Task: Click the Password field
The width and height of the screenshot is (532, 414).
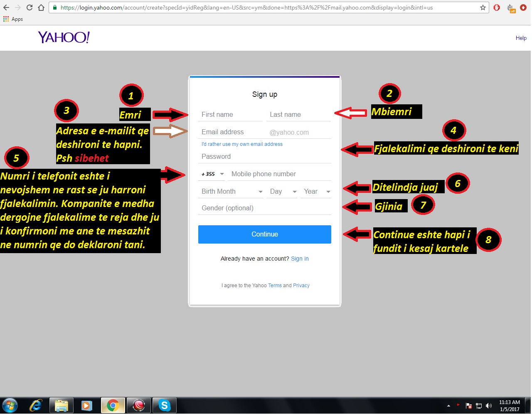Action: [x=264, y=157]
